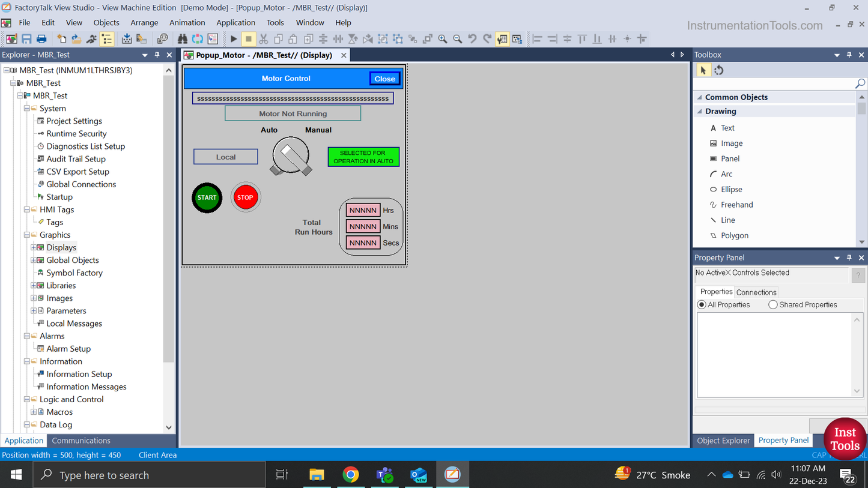Image resolution: width=868 pixels, height=488 pixels.
Task: Expand the Libraries node
Action: (x=34, y=285)
